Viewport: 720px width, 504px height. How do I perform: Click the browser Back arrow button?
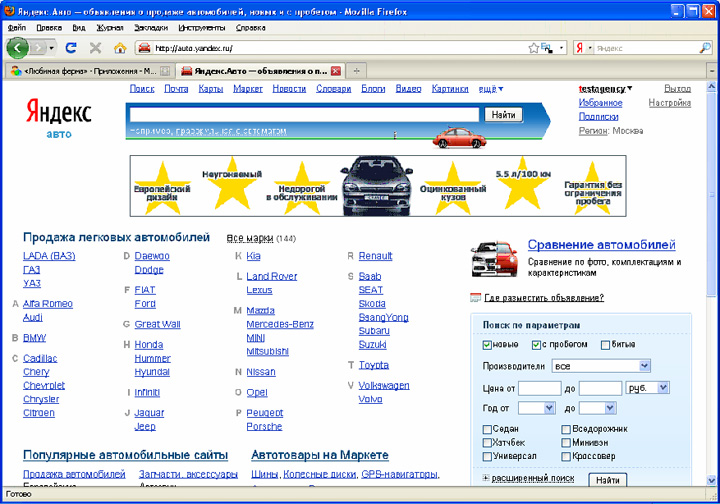[x=18, y=47]
